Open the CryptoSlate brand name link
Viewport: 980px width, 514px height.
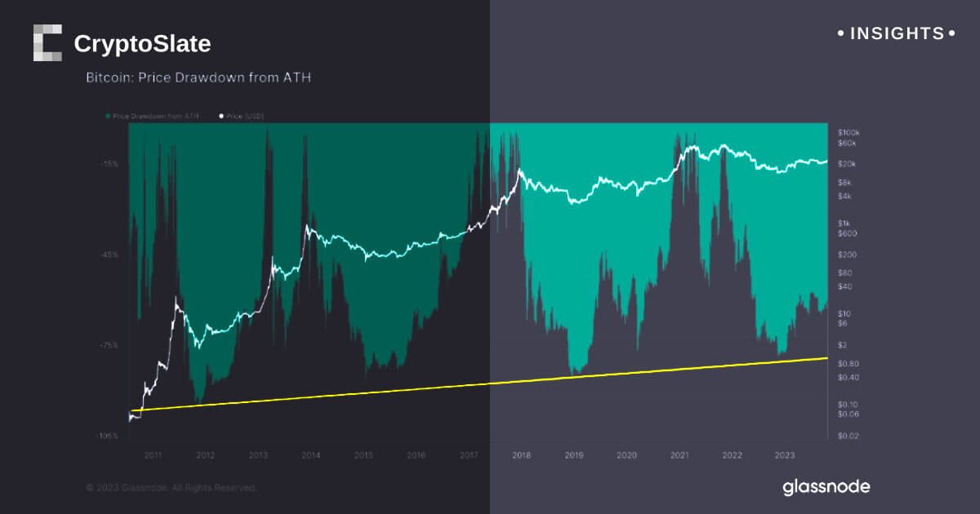[x=142, y=44]
